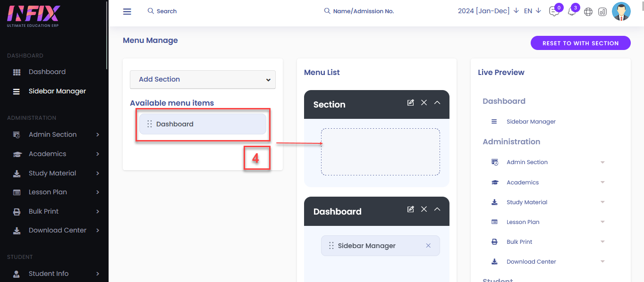Expand Academics arrow in Live Preview

pyautogui.click(x=602, y=182)
